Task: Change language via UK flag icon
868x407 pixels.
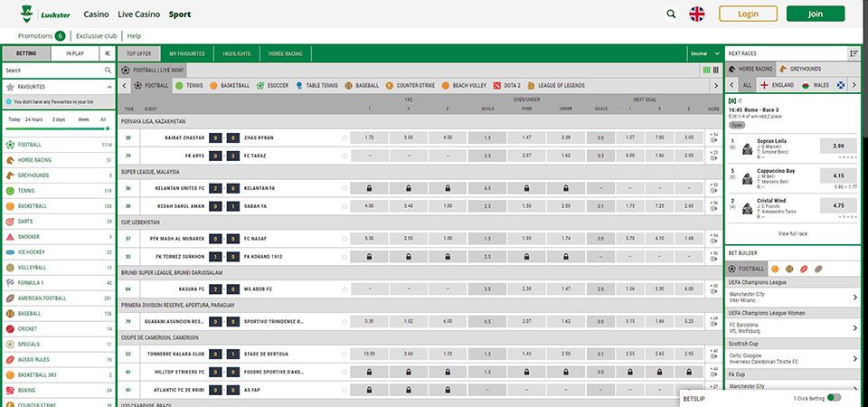Action: 697,14
